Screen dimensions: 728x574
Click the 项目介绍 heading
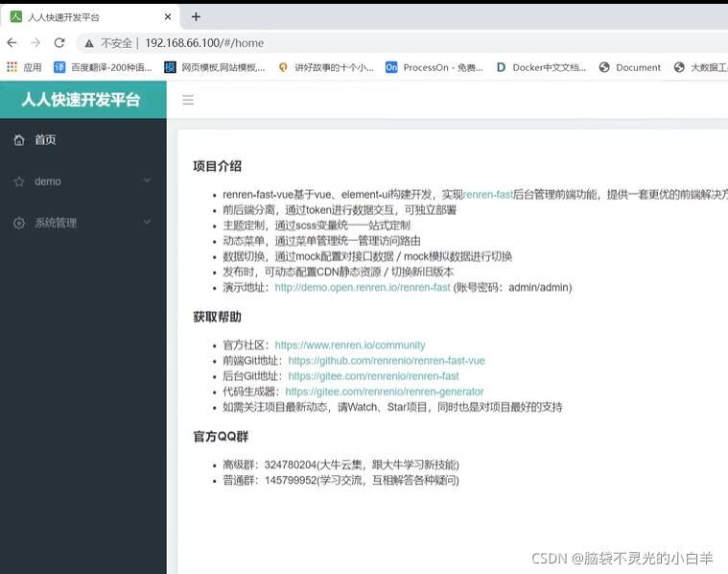click(x=218, y=166)
